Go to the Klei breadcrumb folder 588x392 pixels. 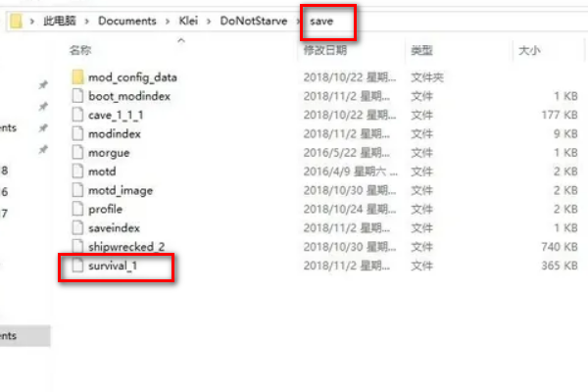188,21
